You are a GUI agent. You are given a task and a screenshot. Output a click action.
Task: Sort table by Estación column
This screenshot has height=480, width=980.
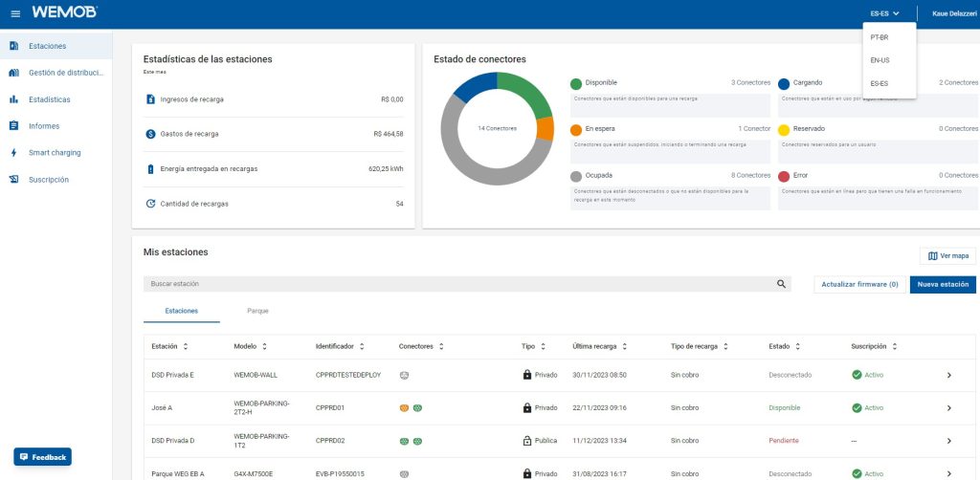click(x=186, y=346)
